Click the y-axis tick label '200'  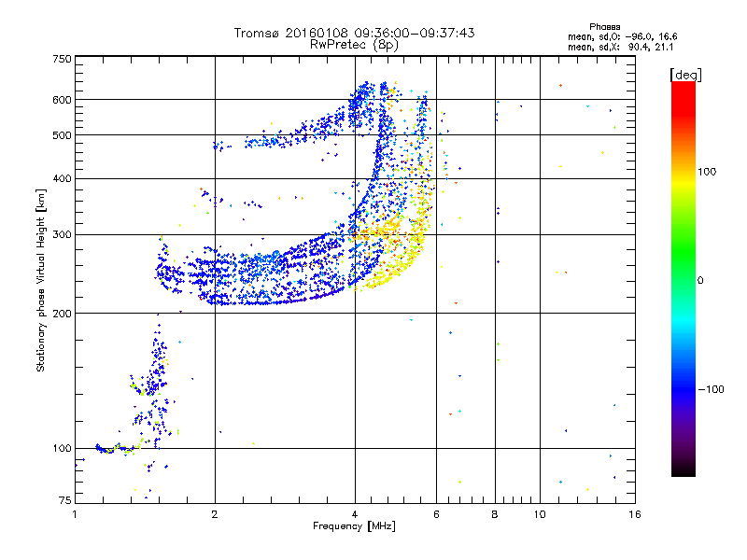point(62,314)
